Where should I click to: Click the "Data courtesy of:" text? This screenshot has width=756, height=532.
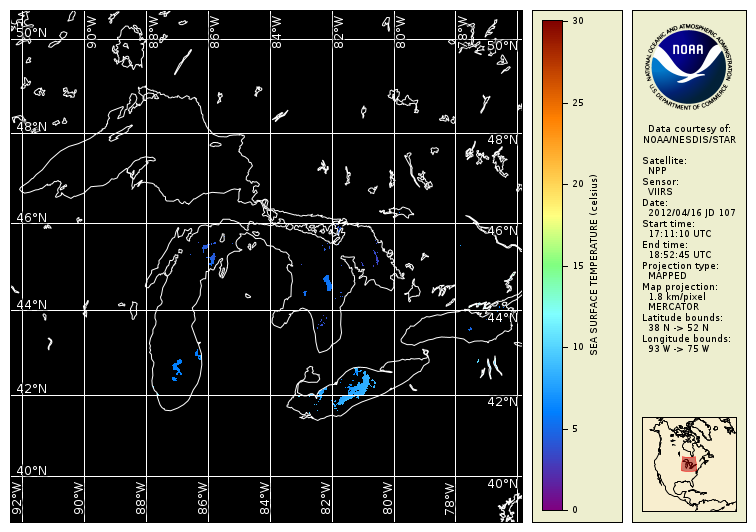[689, 129]
